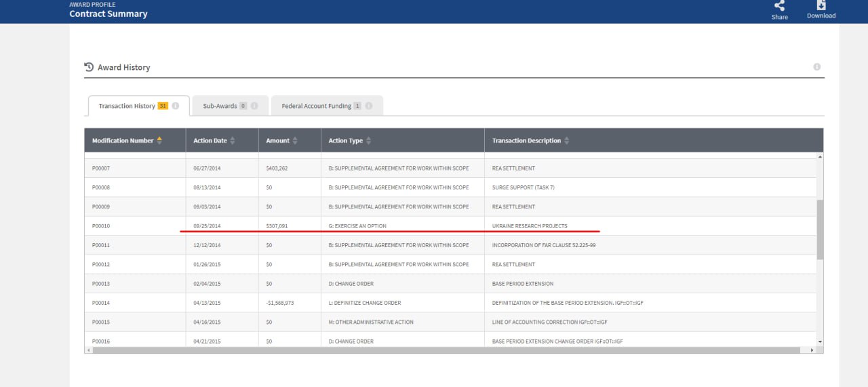Select modification number P00009
868x387 pixels.
[101, 206]
